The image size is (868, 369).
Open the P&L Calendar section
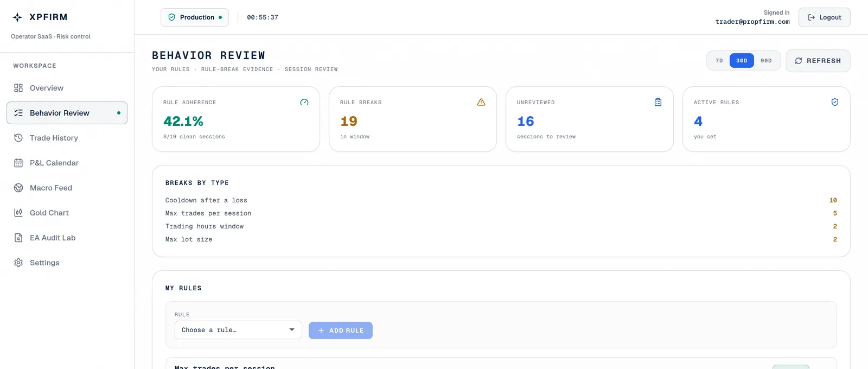point(67,163)
